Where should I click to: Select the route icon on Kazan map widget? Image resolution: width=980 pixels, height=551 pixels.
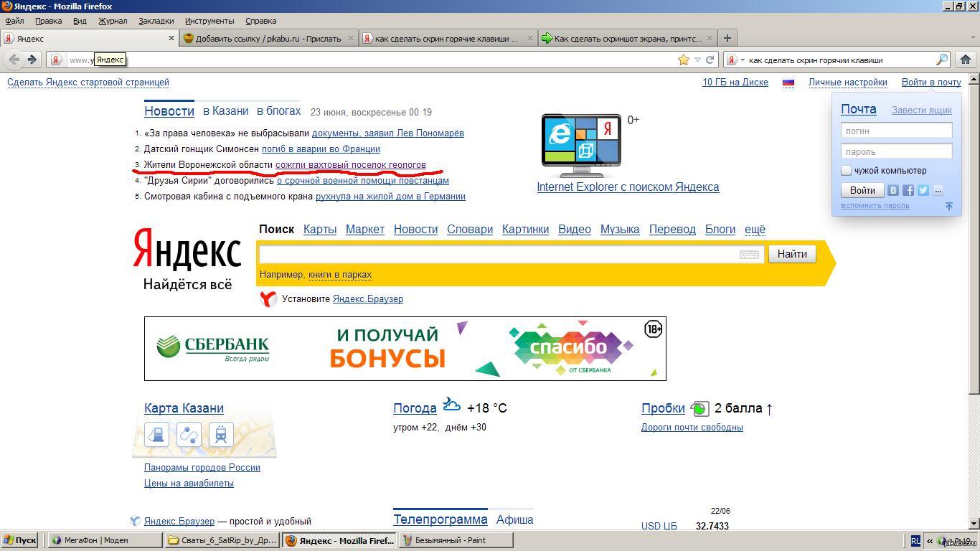(x=189, y=434)
